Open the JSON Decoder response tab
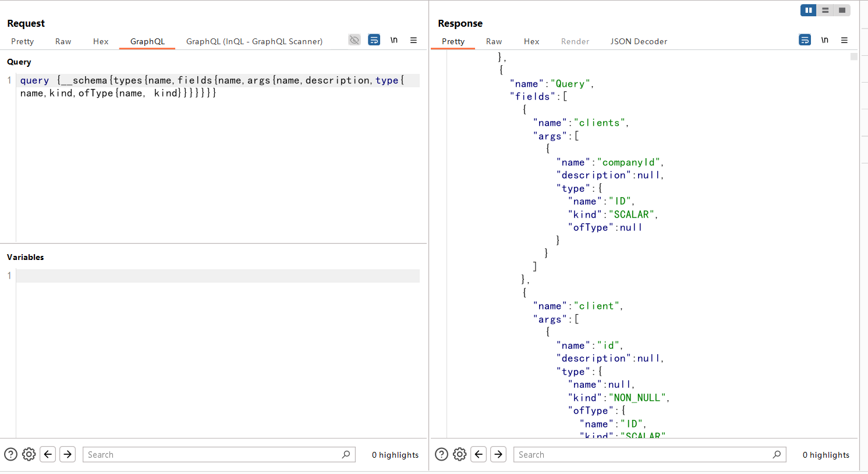The image size is (868, 474). click(639, 41)
